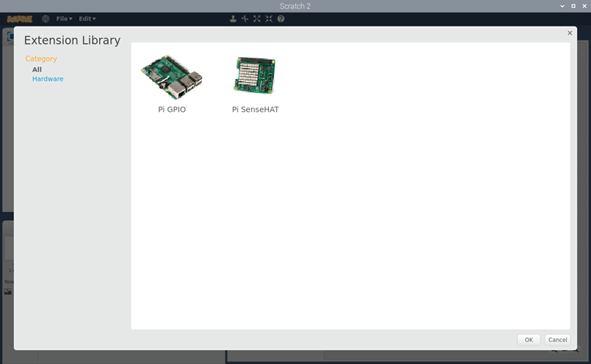
Task: Close the Extension Library with X
Action: [x=570, y=33]
